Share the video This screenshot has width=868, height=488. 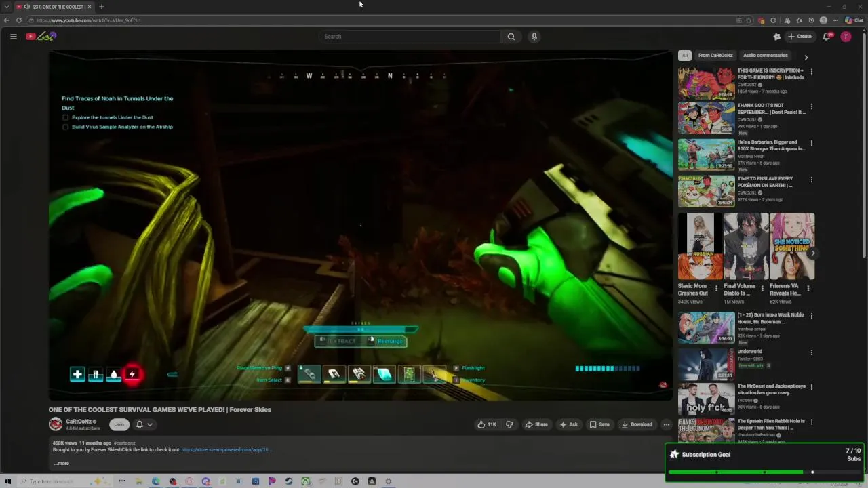coord(536,424)
